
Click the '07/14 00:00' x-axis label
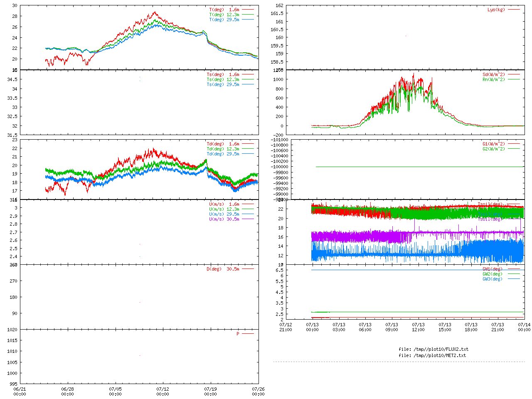pyautogui.click(x=524, y=327)
